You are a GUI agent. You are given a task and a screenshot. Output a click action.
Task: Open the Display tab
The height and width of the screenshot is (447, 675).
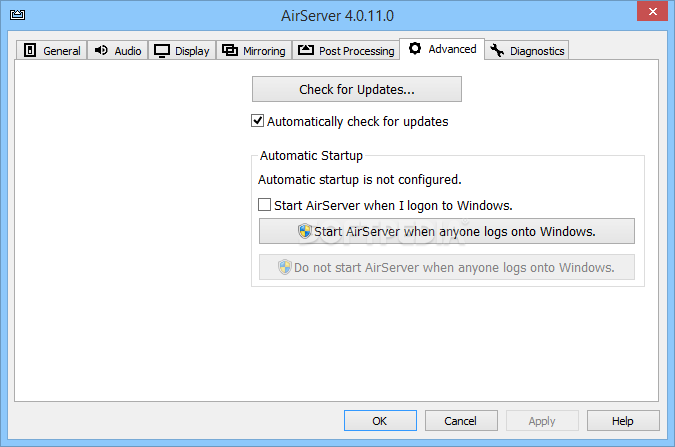[182, 50]
